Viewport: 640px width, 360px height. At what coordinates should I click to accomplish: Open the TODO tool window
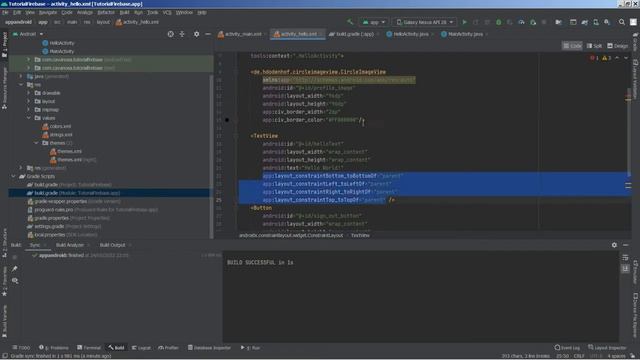(21, 348)
